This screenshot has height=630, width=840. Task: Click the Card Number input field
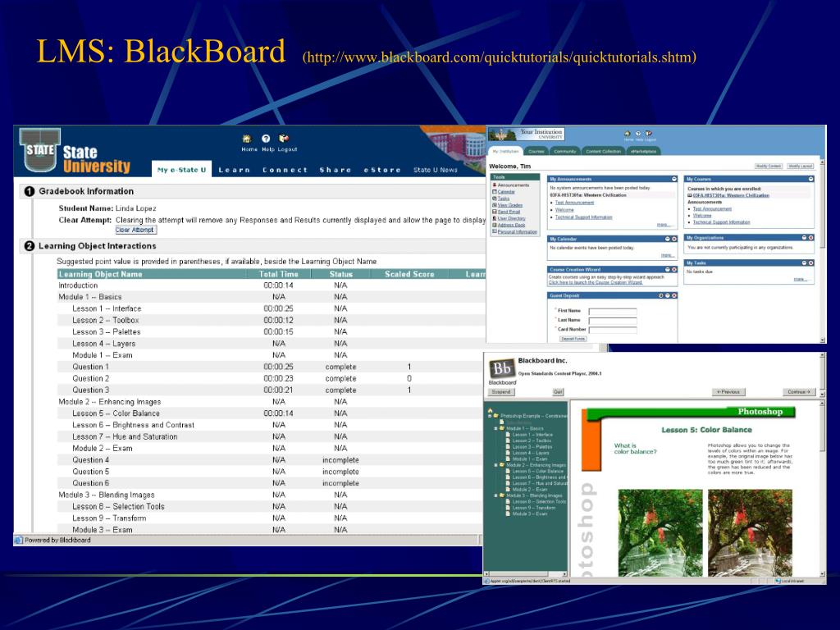(x=612, y=330)
